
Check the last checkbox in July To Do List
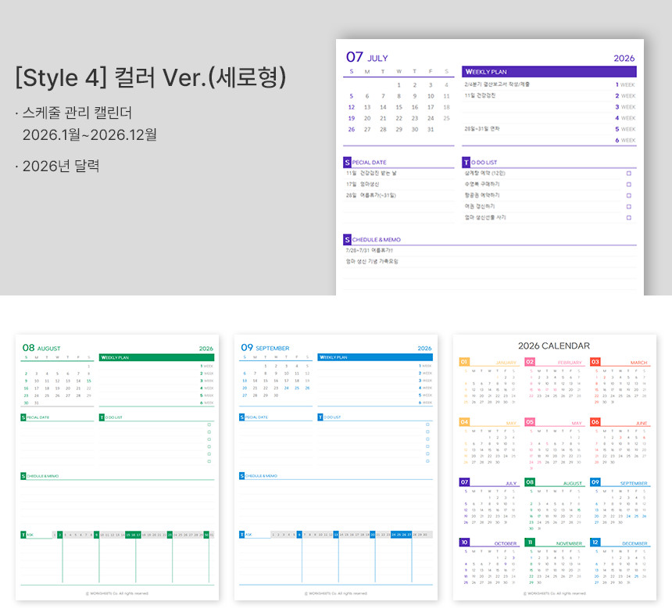(628, 217)
